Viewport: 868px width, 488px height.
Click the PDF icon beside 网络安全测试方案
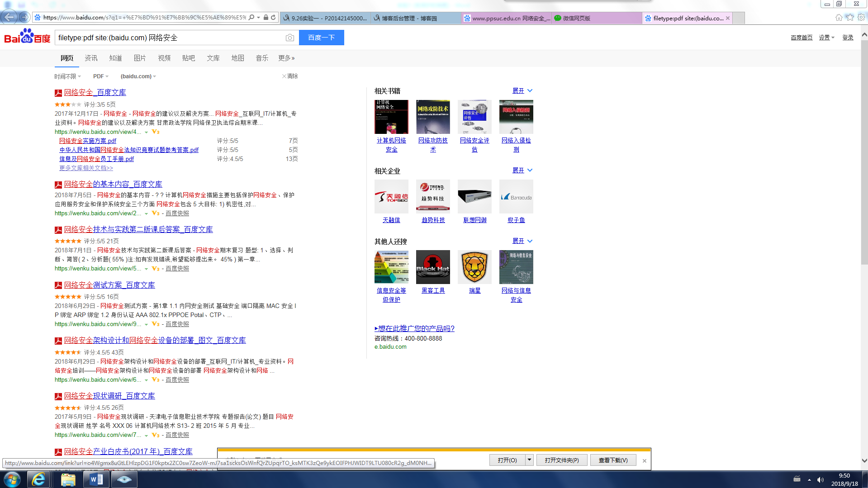click(x=58, y=286)
